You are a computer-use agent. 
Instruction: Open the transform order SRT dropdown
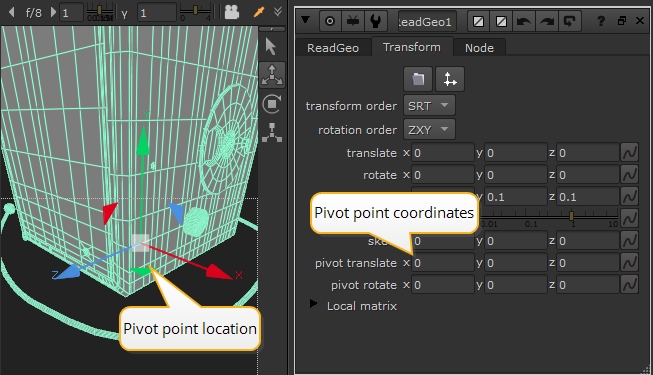(429, 106)
